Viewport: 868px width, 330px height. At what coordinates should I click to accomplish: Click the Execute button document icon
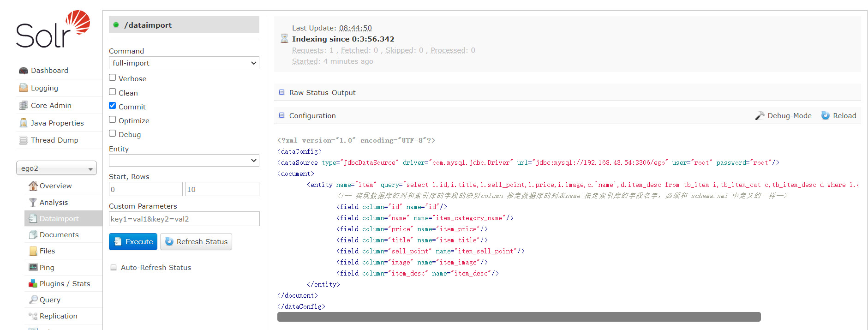pyautogui.click(x=118, y=241)
